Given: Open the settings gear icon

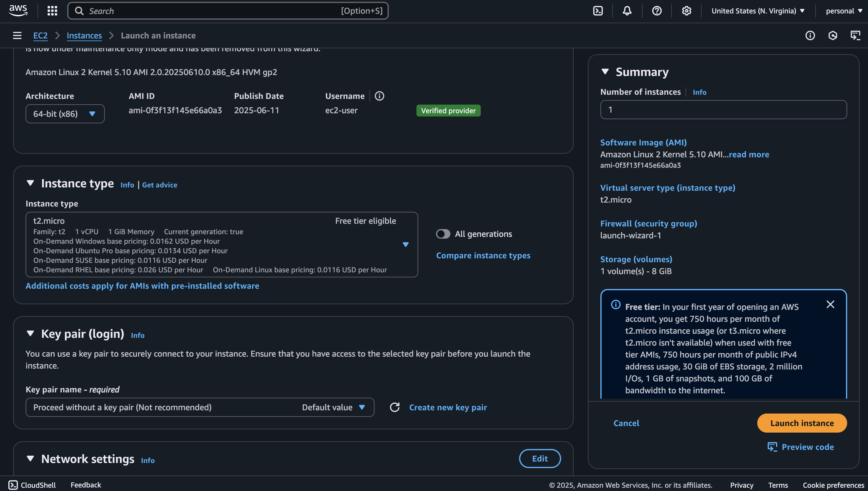Looking at the screenshot, I should click(x=686, y=11).
